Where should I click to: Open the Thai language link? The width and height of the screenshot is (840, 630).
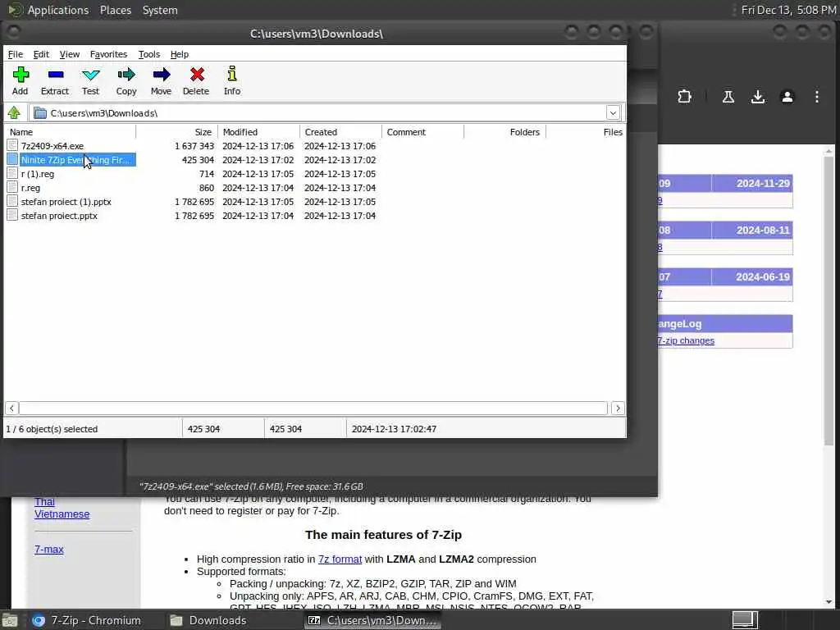click(x=44, y=502)
